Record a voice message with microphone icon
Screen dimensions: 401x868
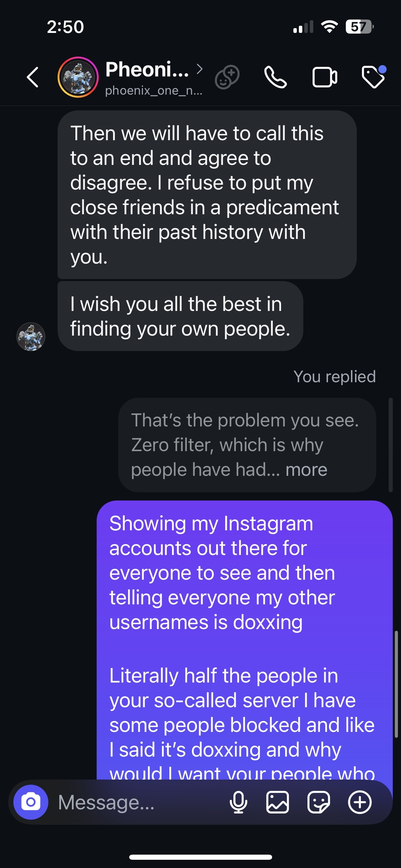click(x=238, y=802)
